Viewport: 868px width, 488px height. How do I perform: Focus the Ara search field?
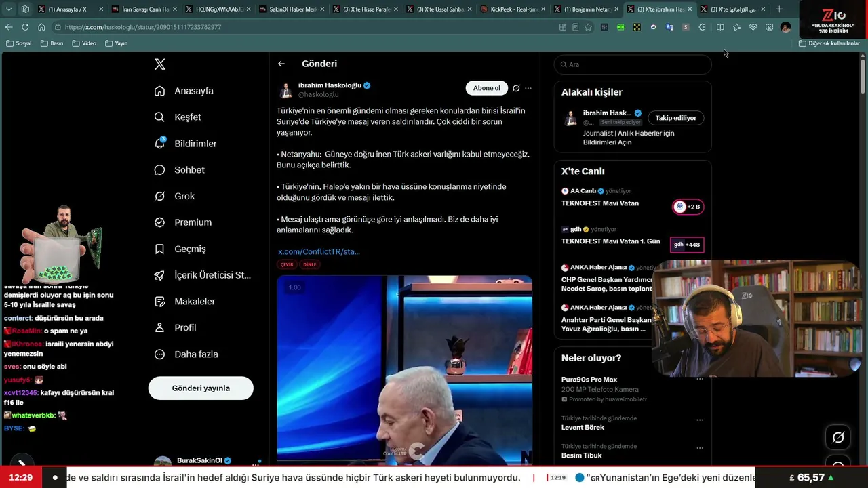click(633, 64)
